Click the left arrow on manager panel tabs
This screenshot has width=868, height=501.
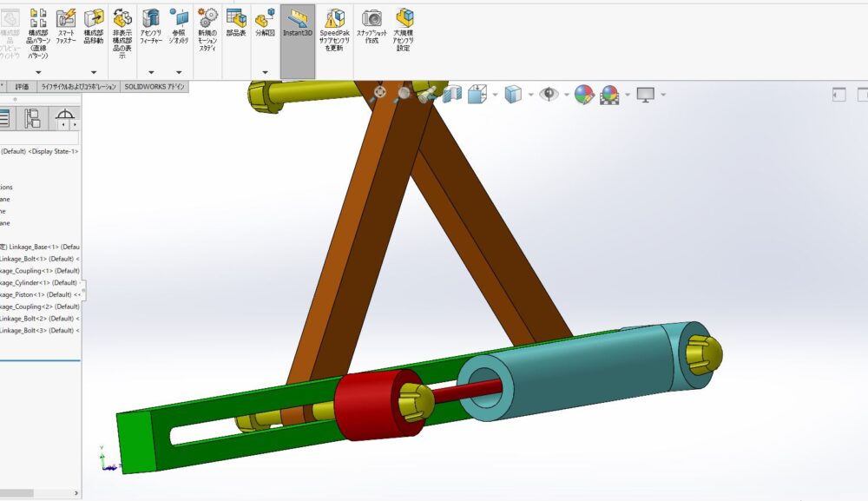[63, 125]
